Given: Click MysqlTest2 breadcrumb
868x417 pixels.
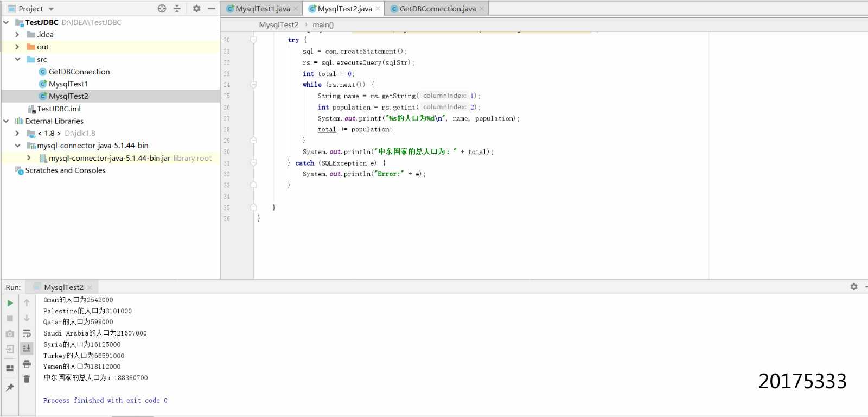Looking at the screenshot, I should pyautogui.click(x=279, y=25).
